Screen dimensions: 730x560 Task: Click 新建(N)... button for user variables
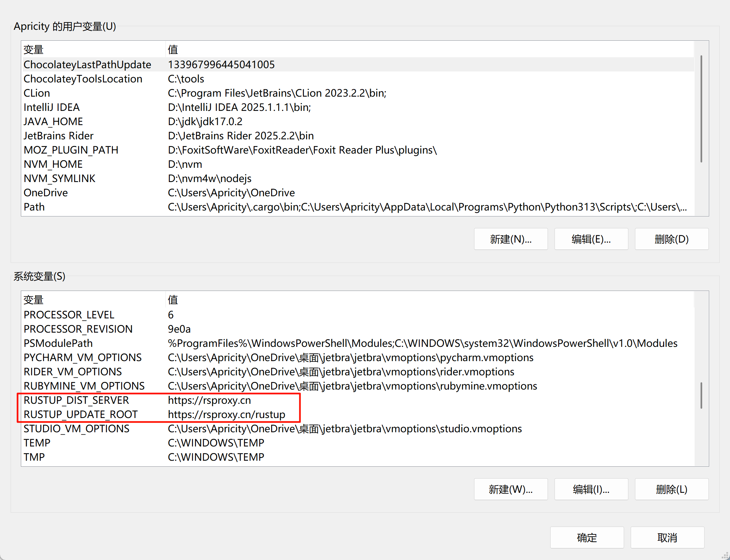(510, 239)
